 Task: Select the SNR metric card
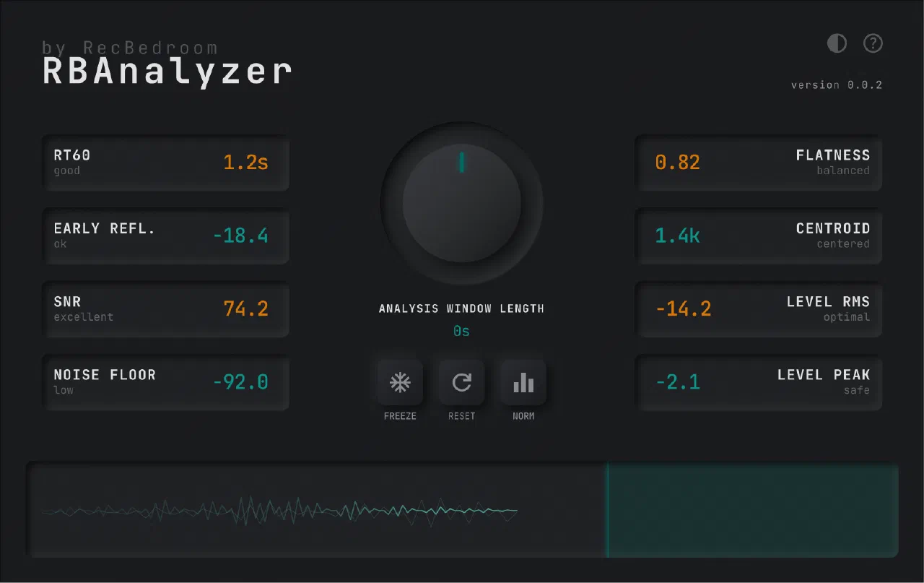tap(165, 309)
